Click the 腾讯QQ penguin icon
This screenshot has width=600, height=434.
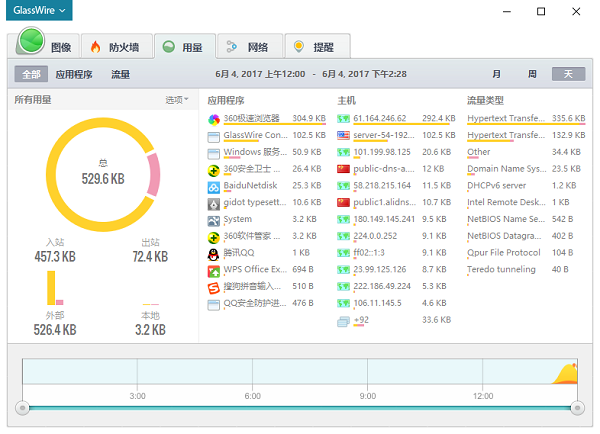coord(214,253)
